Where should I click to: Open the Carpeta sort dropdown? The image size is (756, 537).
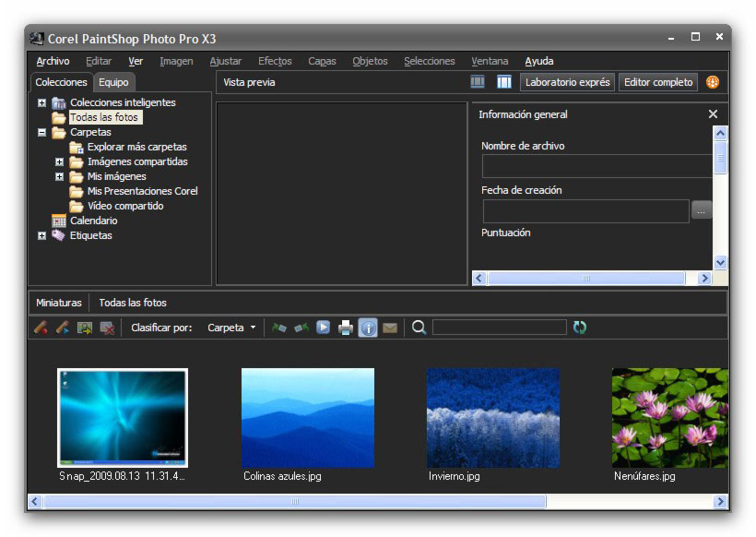(231, 328)
